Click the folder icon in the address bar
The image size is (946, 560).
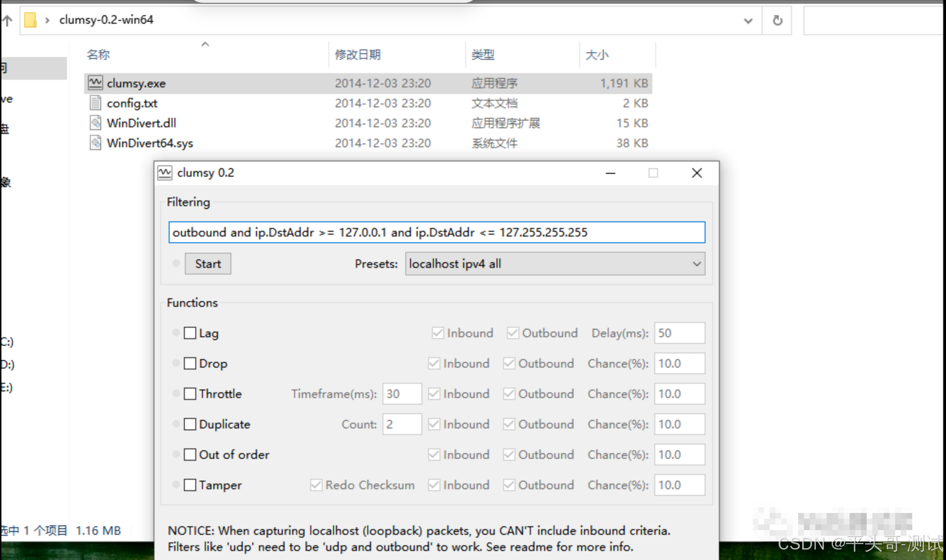point(29,20)
